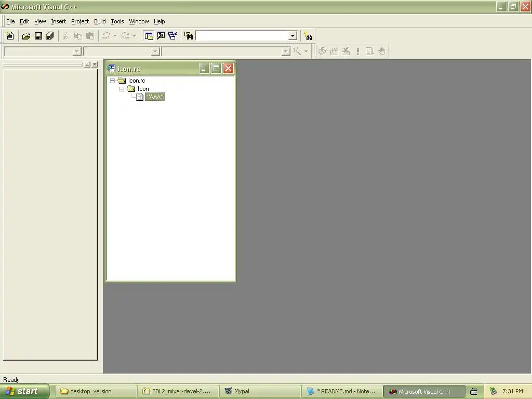Click the Cut scissors icon

pyautogui.click(x=65, y=36)
